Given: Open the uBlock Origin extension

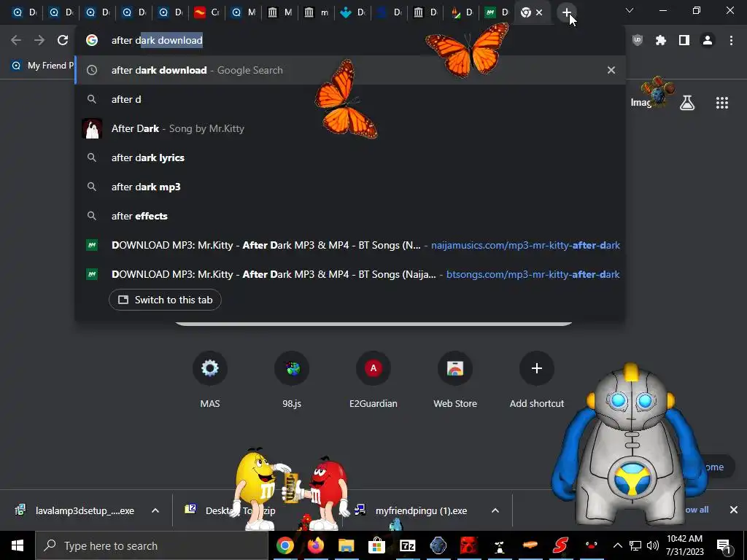Looking at the screenshot, I should pyautogui.click(x=638, y=41).
